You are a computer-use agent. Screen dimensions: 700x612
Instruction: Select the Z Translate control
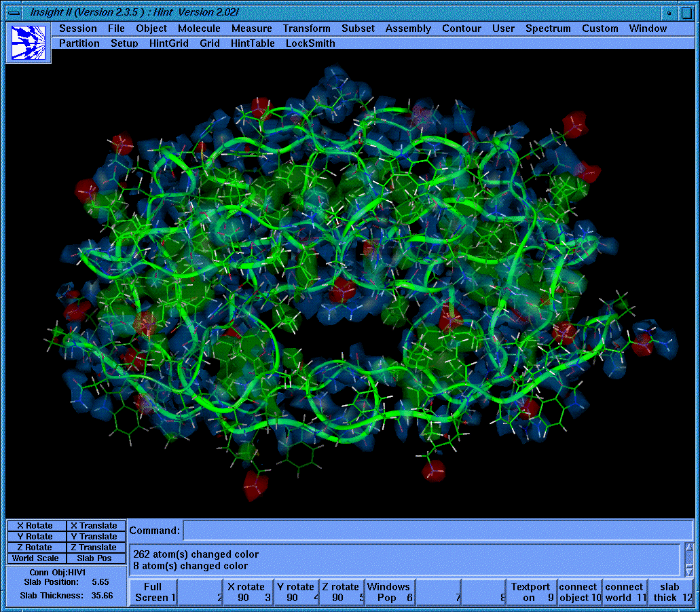(x=96, y=548)
